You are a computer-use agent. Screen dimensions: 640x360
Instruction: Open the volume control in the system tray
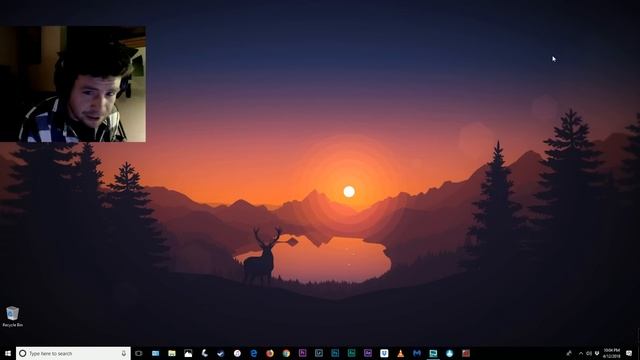[589, 353]
